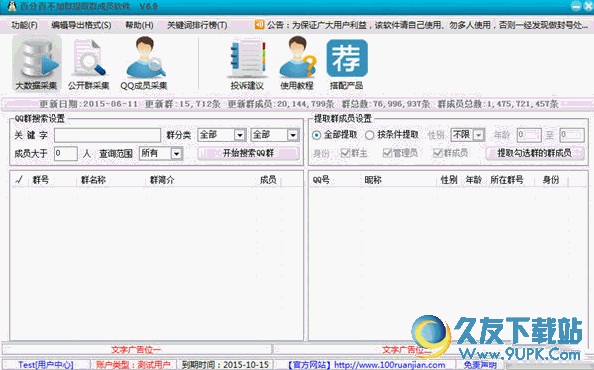Click the 提取勾选群的群成员 button
Image resolution: width=594 pixels, height=370 pixels.
point(535,153)
